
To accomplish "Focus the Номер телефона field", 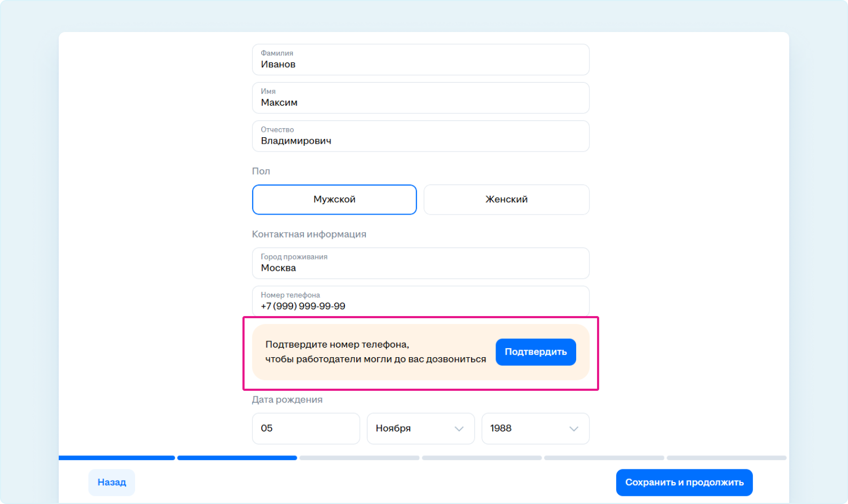I will click(x=421, y=301).
